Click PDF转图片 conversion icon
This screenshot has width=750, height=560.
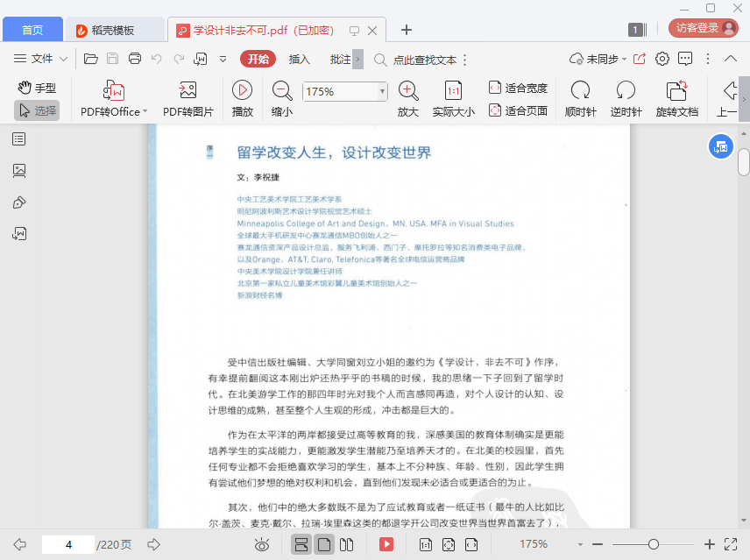(188, 98)
